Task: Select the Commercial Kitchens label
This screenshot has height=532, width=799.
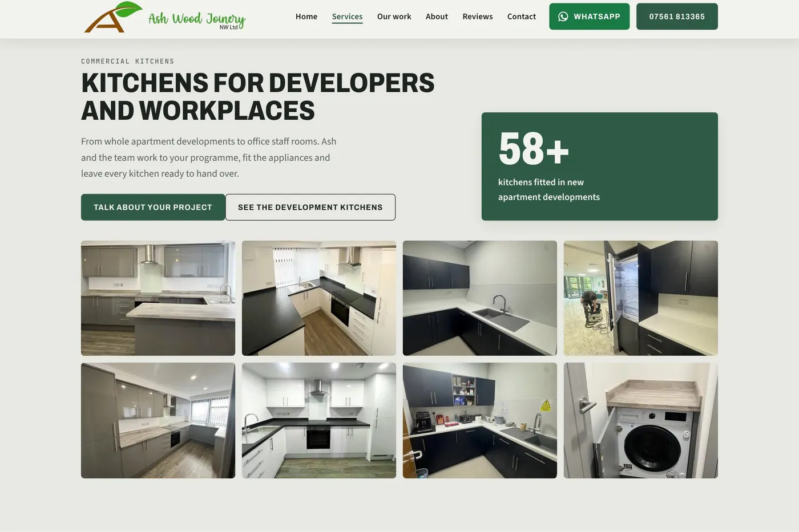Action: [127, 61]
